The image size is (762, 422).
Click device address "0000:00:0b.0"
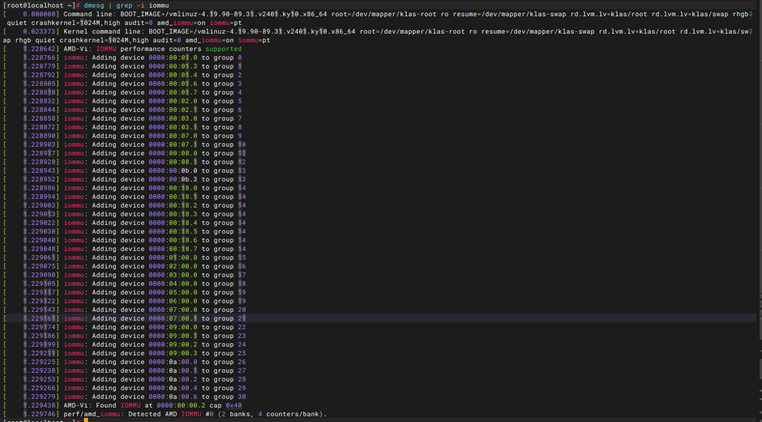[x=173, y=171]
